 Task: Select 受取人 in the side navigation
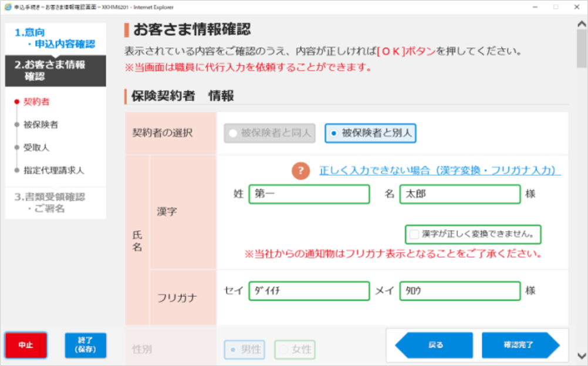point(36,147)
